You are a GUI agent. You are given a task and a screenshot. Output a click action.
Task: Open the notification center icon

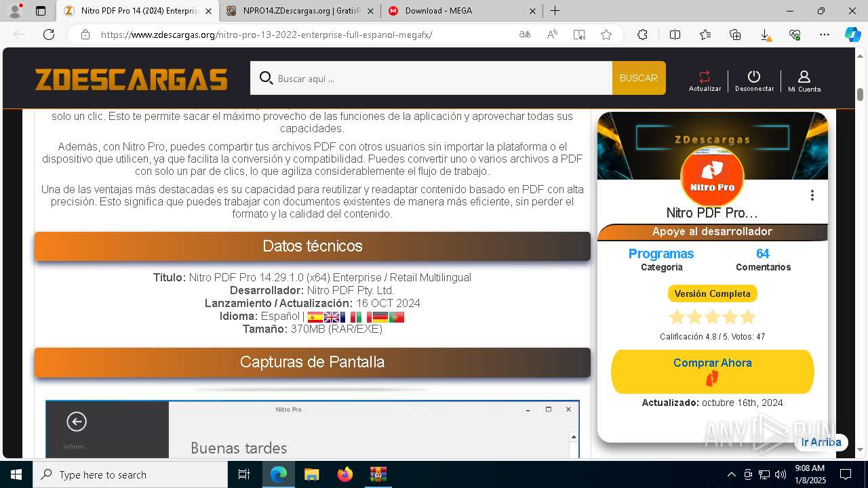click(x=846, y=474)
